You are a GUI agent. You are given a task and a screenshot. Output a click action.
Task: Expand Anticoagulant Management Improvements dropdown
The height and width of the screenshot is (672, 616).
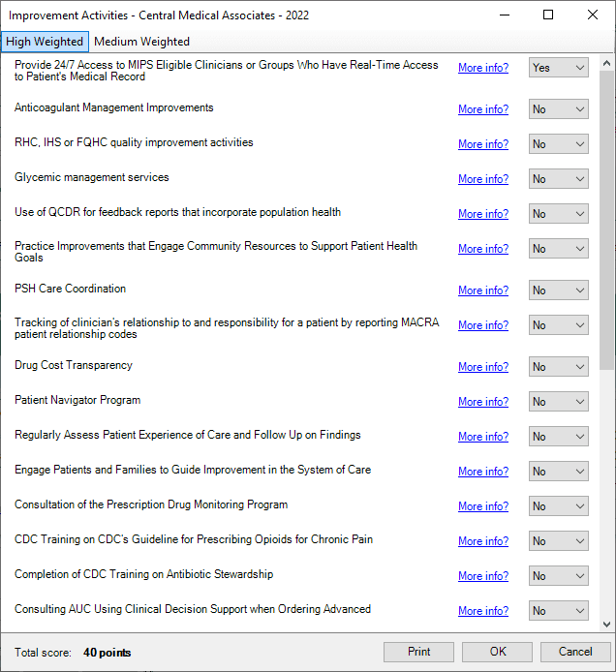click(x=558, y=109)
